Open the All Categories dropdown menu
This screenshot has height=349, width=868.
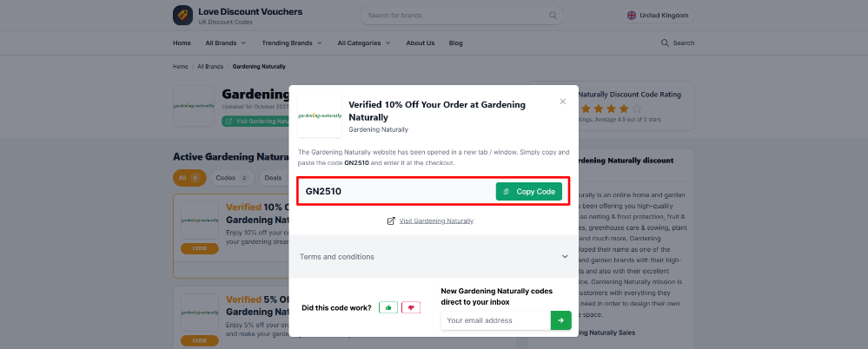364,43
